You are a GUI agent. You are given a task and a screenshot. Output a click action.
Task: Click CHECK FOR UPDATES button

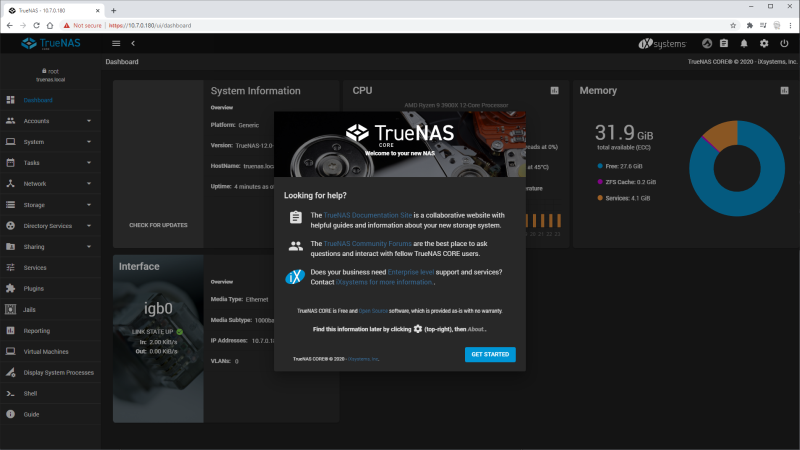158,225
